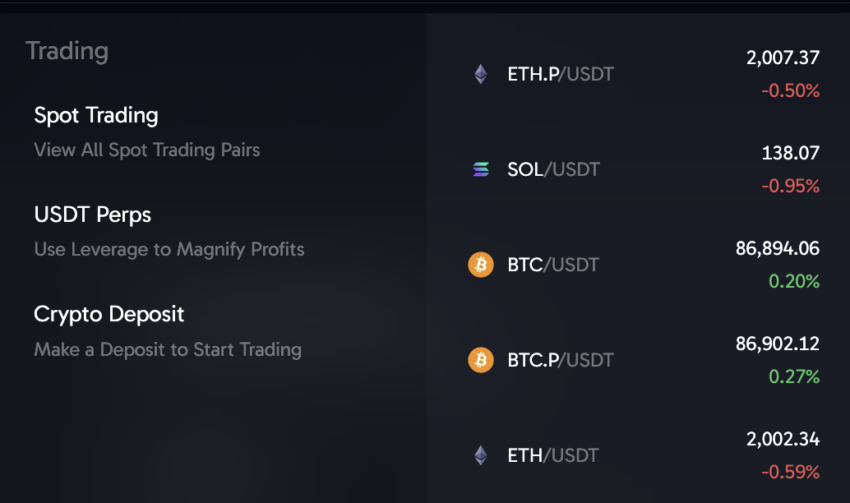Click 'Make a Deposit to Start Trading'
The width and height of the screenshot is (850, 503).
168,350
